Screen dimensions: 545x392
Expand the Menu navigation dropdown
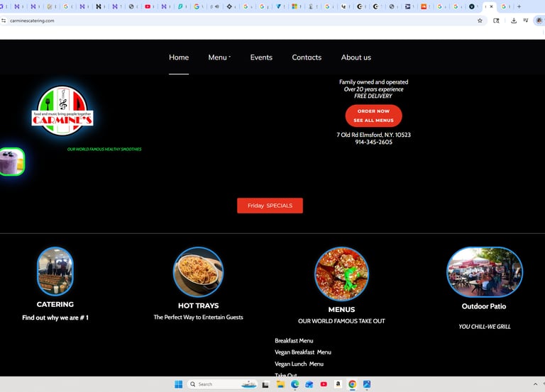point(219,57)
